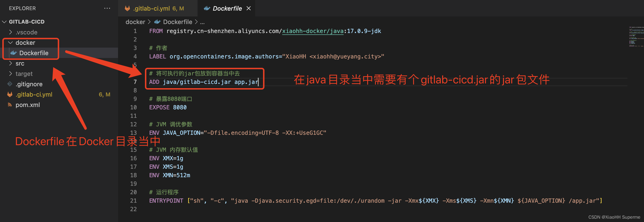
Task: Click port value 8080 on line 10
Action: point(180,107)
